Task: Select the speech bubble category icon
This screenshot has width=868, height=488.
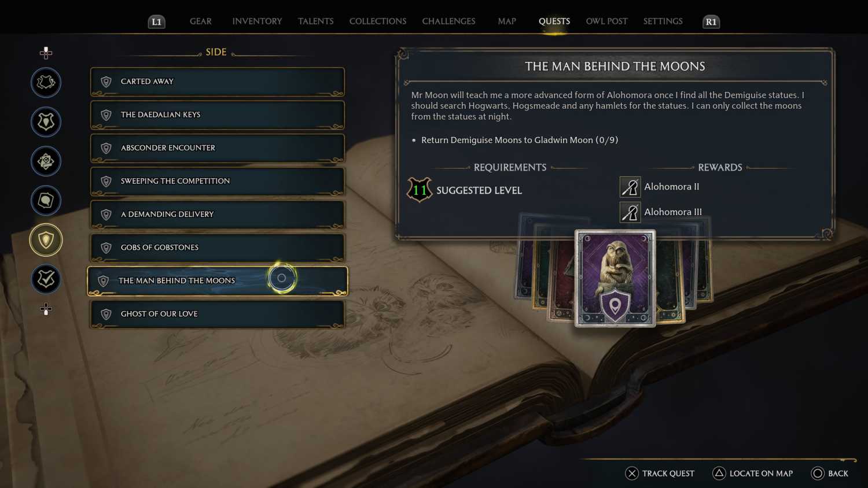Action: coord(46,201)
